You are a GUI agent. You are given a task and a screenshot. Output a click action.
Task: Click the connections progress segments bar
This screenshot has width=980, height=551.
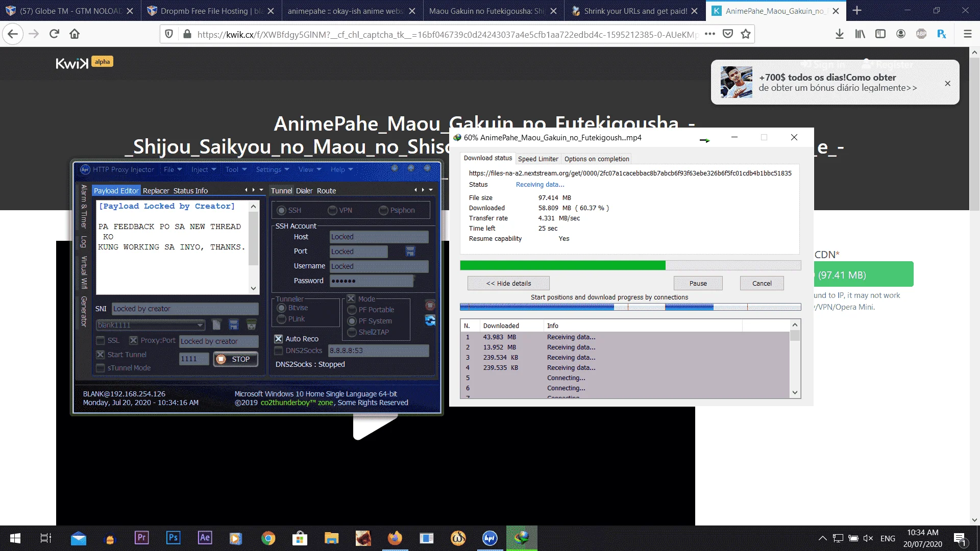[630, 307]
